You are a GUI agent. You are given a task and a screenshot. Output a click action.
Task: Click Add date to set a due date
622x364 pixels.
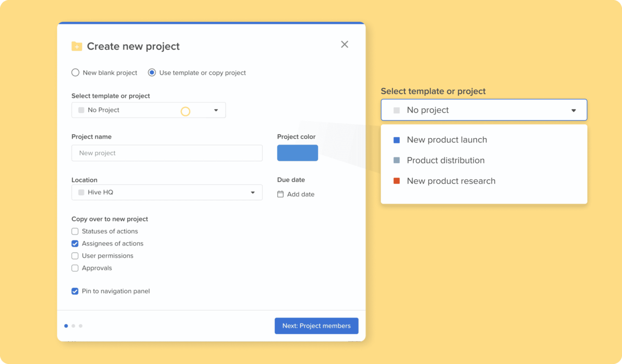pos(301,194)
